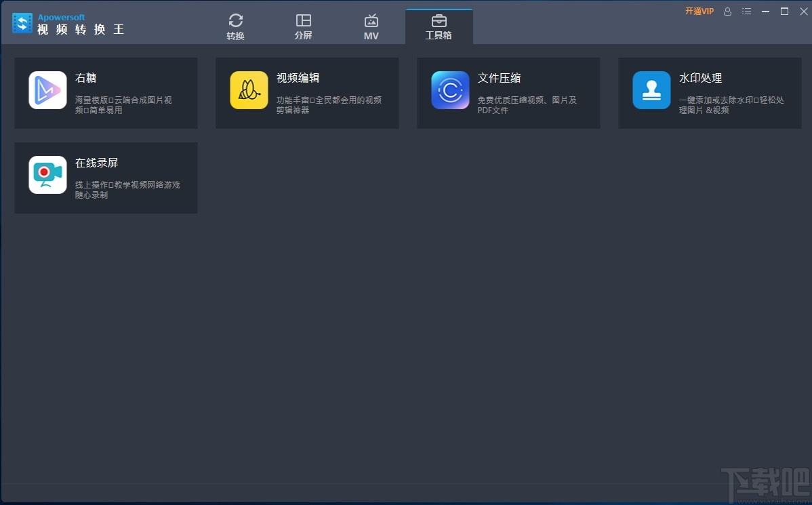The width and height of the screenshot is (812, 505).
Task: Open the 在线录屏 online screen recorder
Action: (105, 178)
